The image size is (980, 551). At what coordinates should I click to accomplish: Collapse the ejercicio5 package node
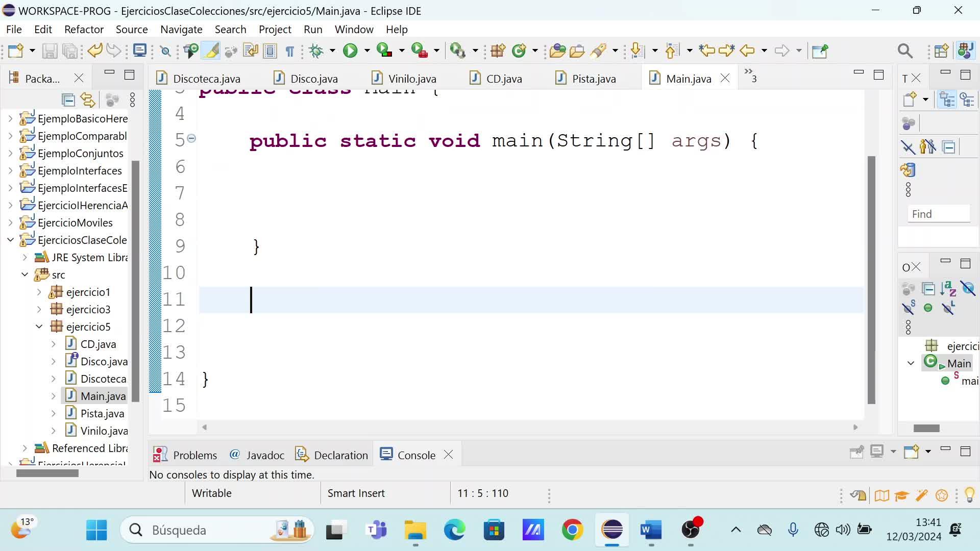click(39, 327)
